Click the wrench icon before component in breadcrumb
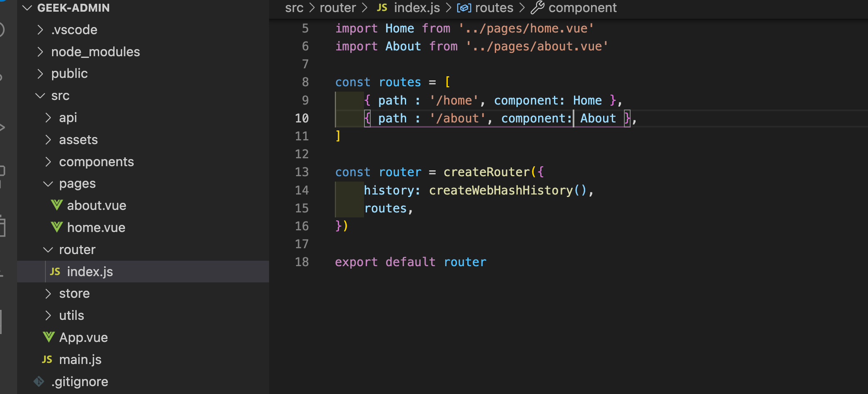 (537, 7)
